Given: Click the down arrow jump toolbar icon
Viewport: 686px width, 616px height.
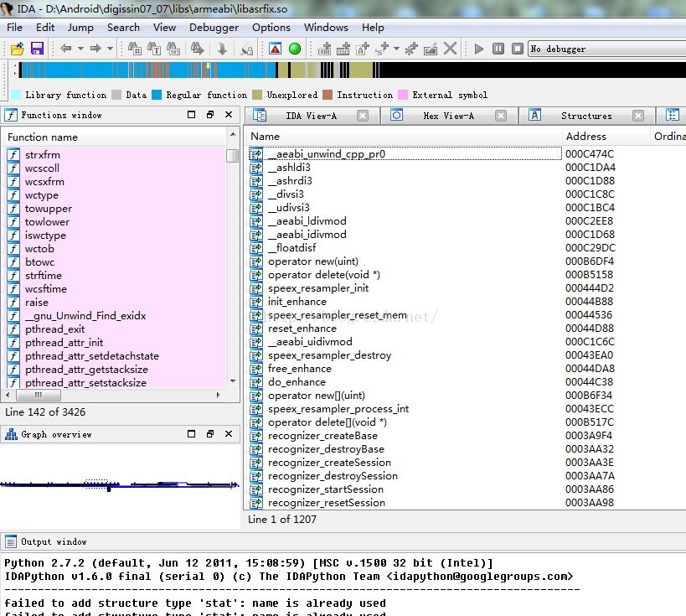Looking at the screenshot, I should [222, 49].
